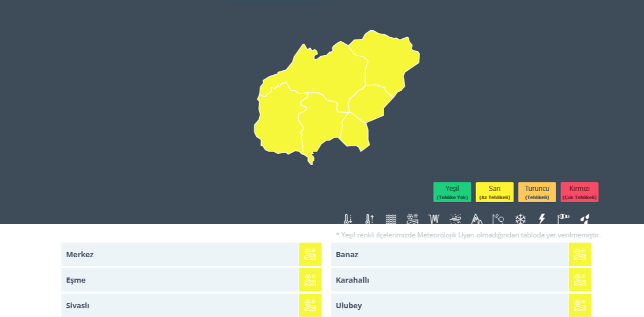Click the high temperature (heat) warning icon
This screenshot has width=644, height=317.
click(x=369, y=219)
